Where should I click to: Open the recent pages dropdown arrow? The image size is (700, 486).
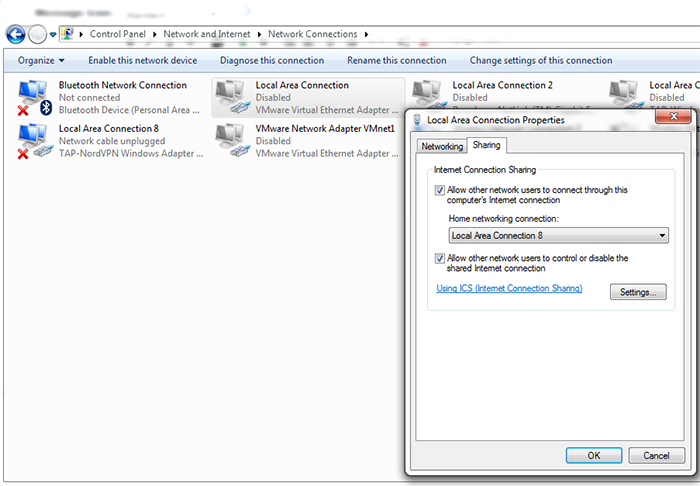click(53, 34)
